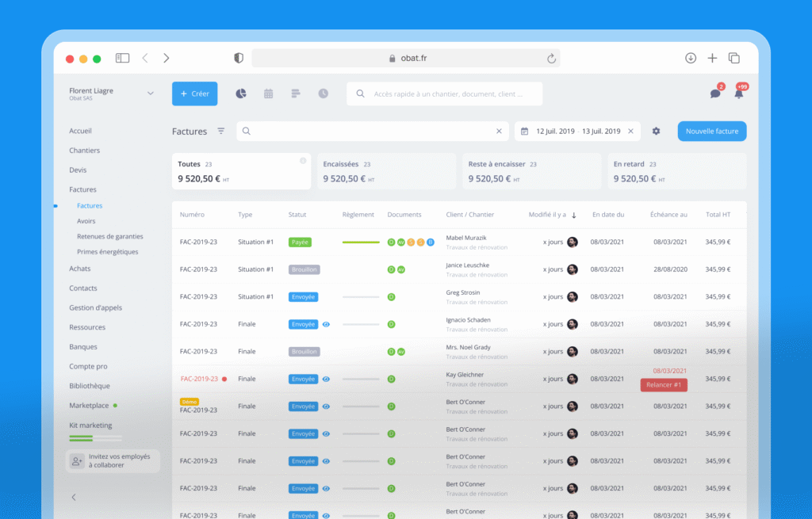This screenshot has height=519, width=812.
Task: Click the quick access search field
Action: [x=444, y=93]
